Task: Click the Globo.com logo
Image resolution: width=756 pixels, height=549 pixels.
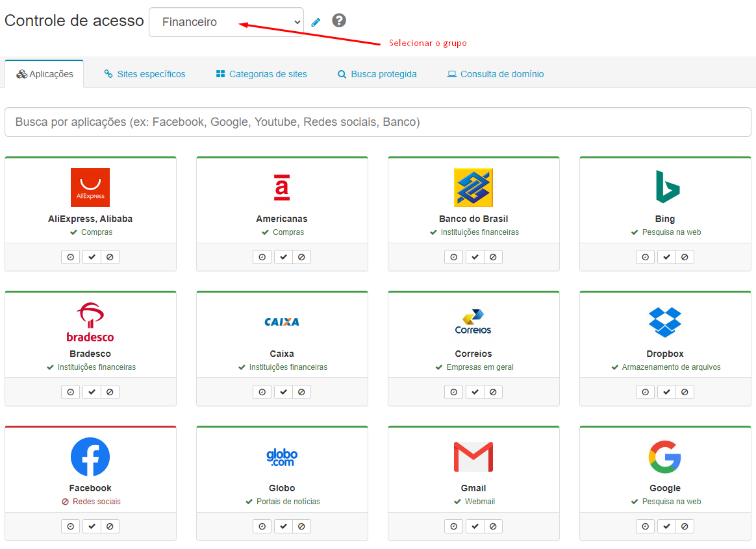Action: (282, 457)
